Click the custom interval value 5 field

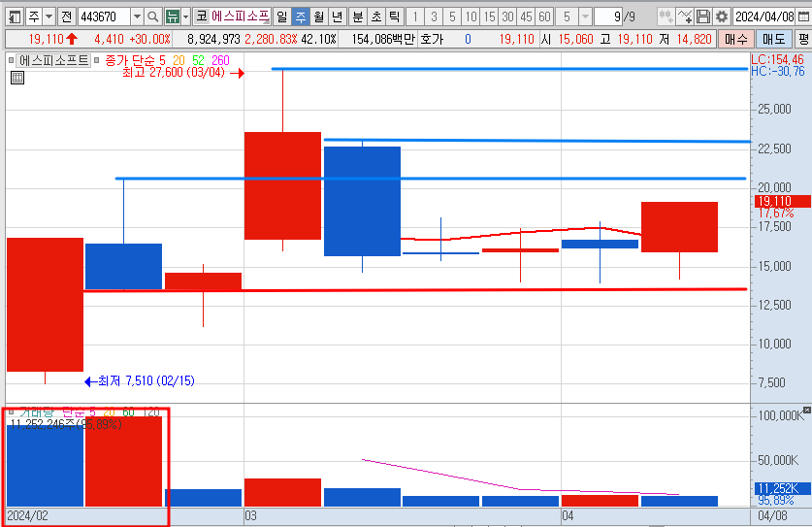[x=568, y=17]
